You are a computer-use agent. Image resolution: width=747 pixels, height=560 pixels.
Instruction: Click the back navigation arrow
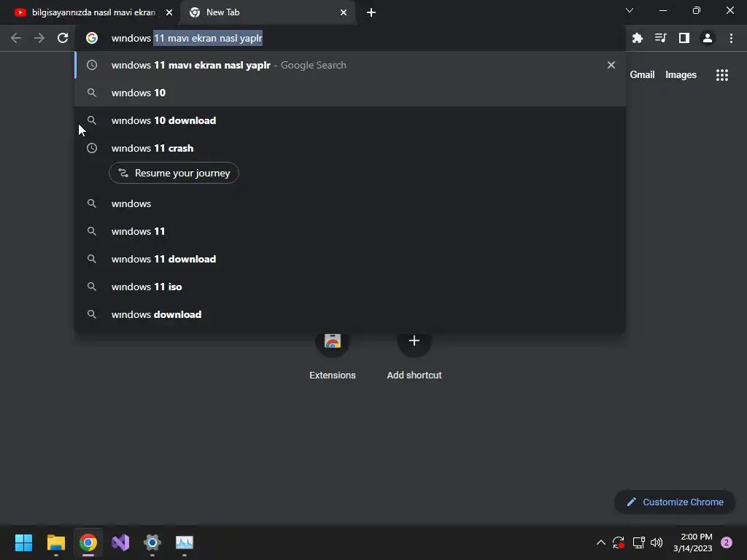click(16, 38)
